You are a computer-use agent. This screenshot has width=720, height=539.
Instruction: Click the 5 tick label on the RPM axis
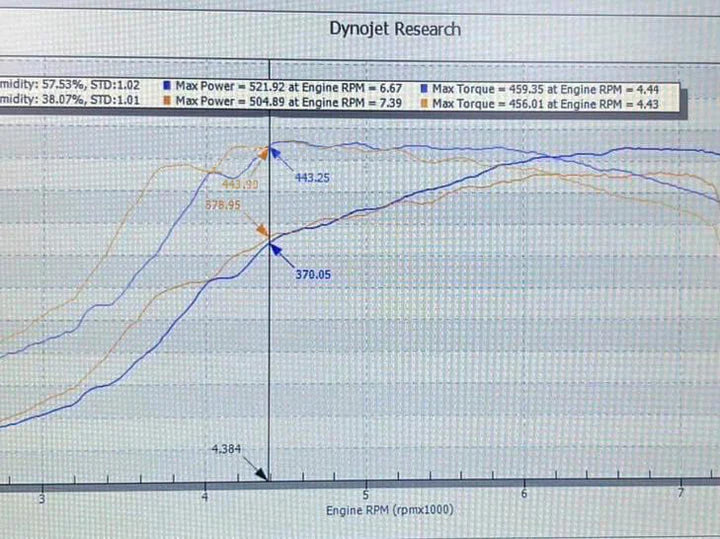(366, 496)
